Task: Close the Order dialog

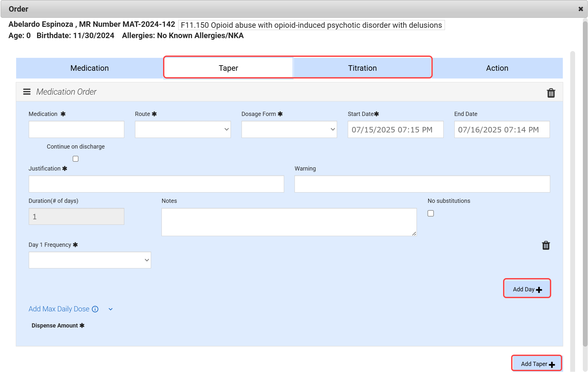Action: [581, 9]
